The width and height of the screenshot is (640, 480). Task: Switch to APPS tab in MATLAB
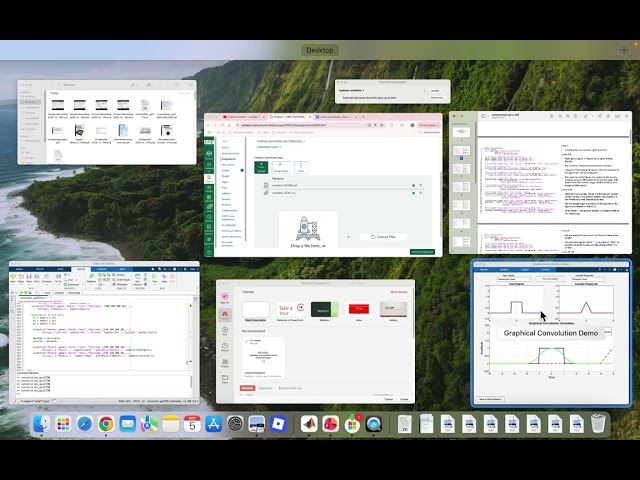(60, 269)
